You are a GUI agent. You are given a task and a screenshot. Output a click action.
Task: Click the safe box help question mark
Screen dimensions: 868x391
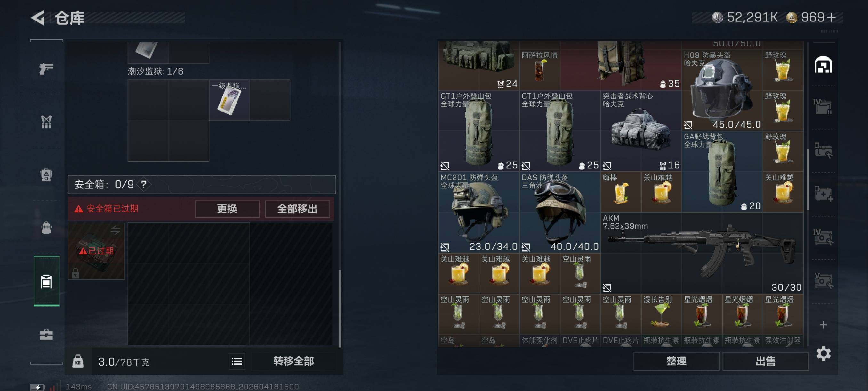(x=144, y=184)
